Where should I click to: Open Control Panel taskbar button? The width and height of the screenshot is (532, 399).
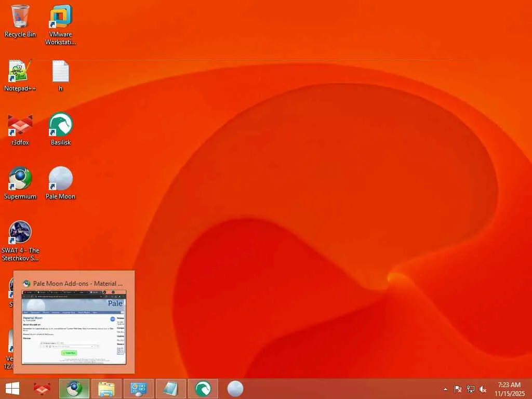tap(138, 389)
